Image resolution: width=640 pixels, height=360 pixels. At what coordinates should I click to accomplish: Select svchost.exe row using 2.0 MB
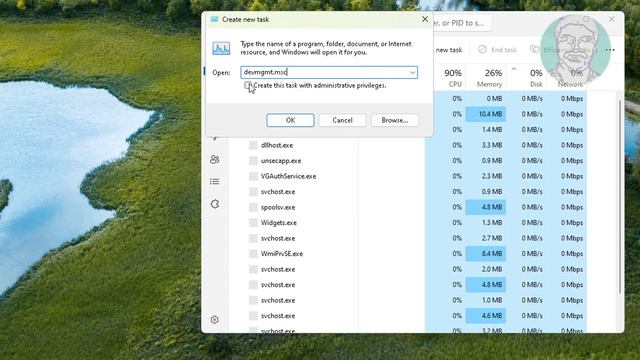click(278, 269)
